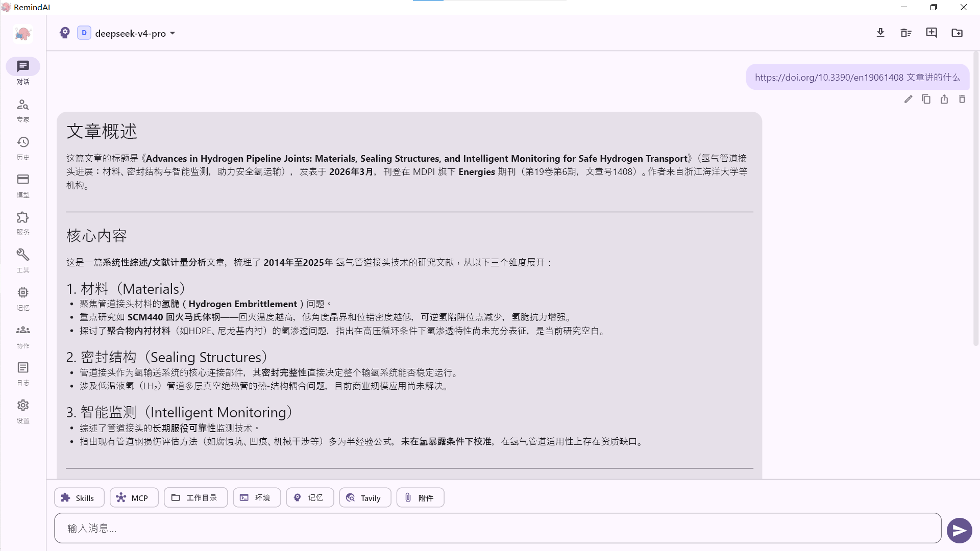Click the vertical scrollbar of the chat
This screenshot has height=551, width=980.
point(976,199)
